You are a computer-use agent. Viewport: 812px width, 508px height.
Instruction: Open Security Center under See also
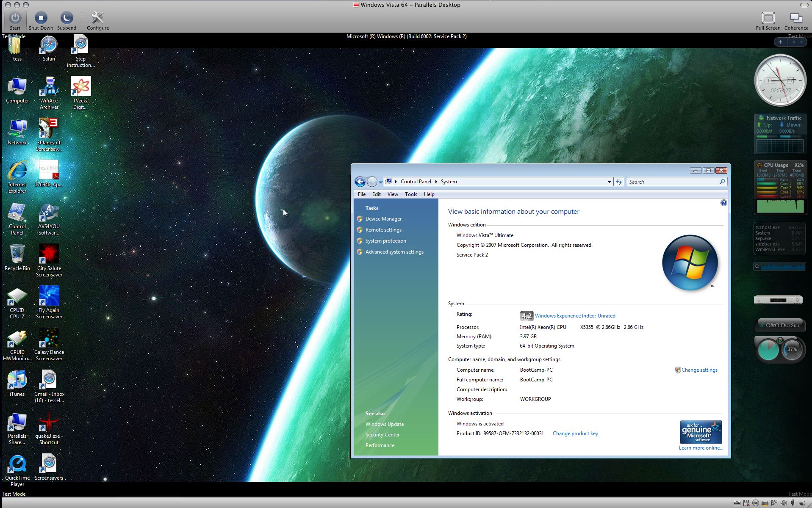(x=382, y=435)
